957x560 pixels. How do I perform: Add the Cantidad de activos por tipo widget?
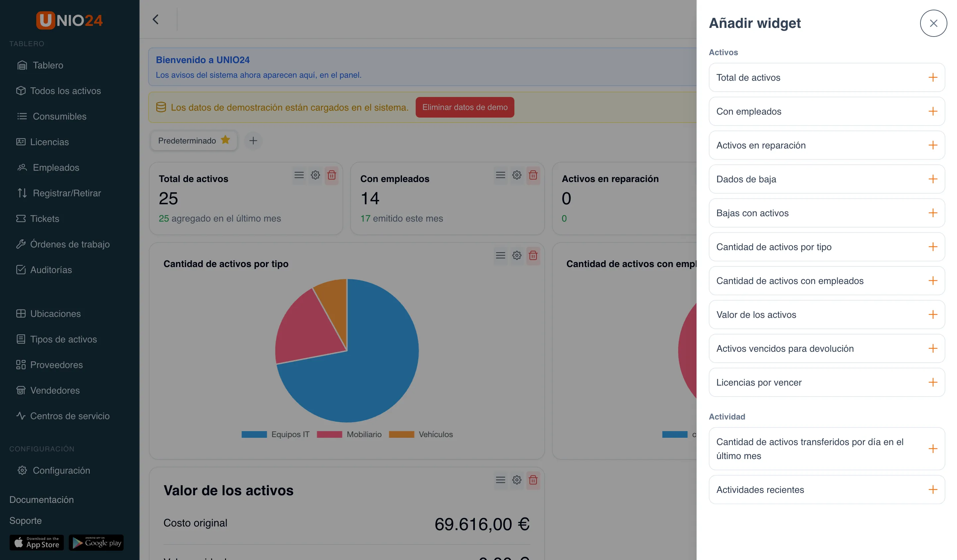pos(932,247)
